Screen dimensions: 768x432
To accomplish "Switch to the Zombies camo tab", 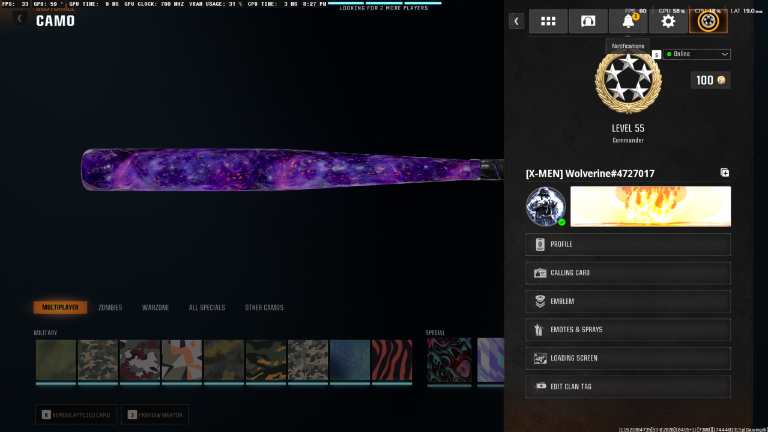I will coord(110,308).
